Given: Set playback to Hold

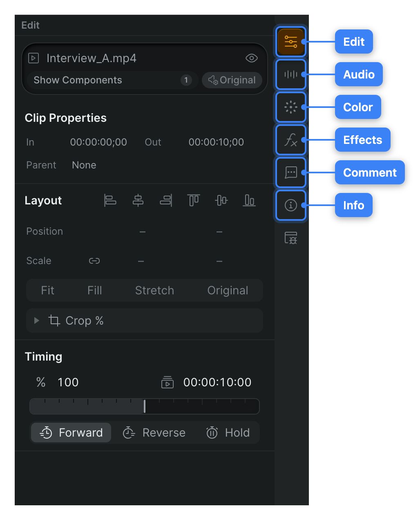Looking at the screenshot, I should pyautogui.click(x=228, y=433).
